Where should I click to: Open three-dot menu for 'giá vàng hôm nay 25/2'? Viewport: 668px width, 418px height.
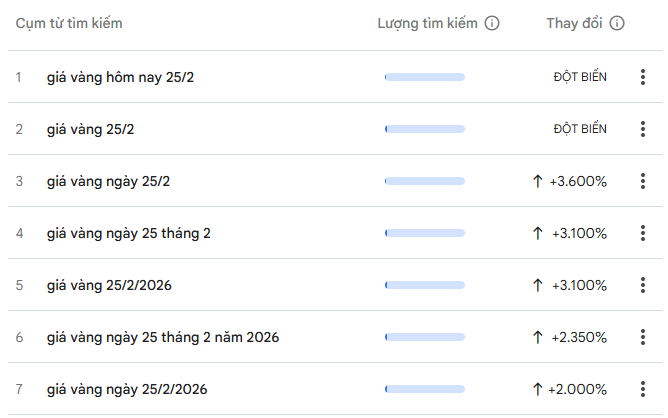[x=643, y=77]
